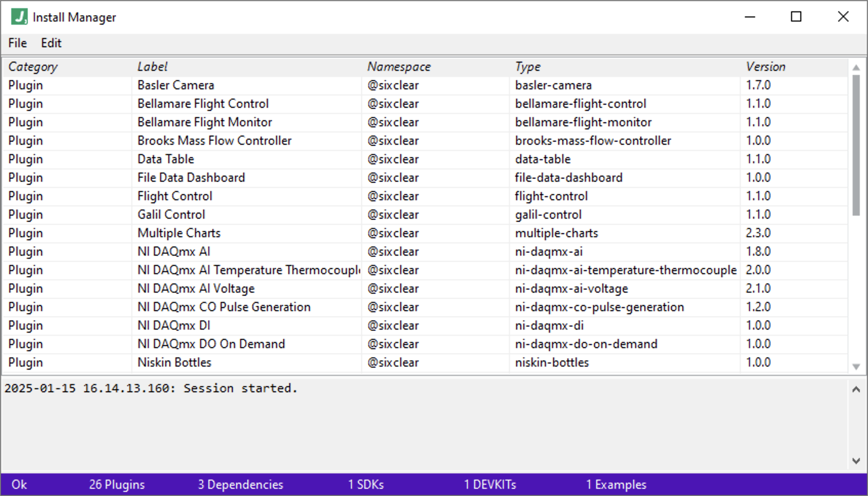Select the Bellamare Flight Monitor label
The width and height of the screenshot is (868, 496).
tap(205, 122)
